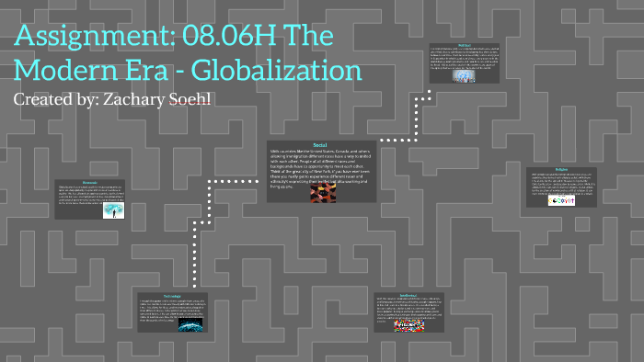
Task: Click the globe image in Technology frame
Action: pyautogui.click(x=190, y=325)
